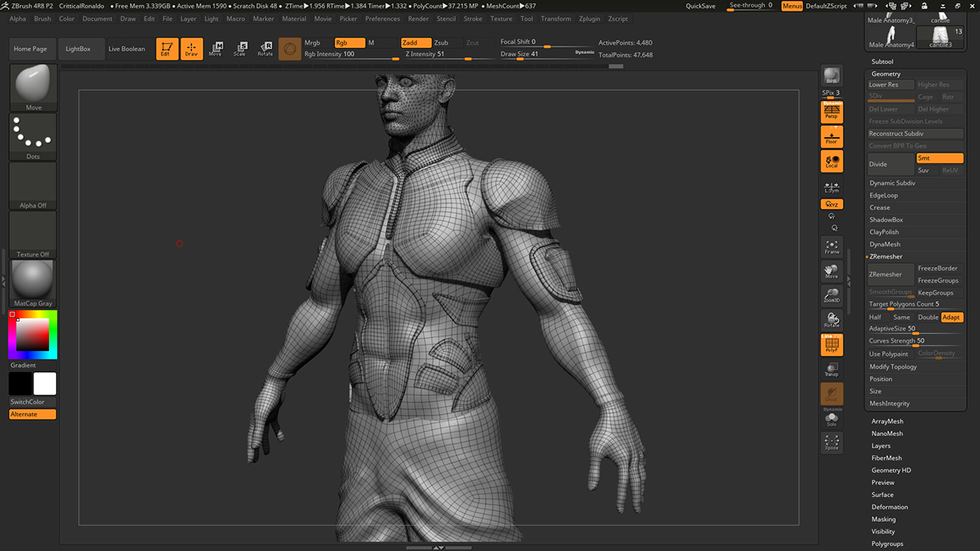The width and height of the screenshot is (980, 551).
Task: Select the Edit mode icon
Action: coord(167,49)
